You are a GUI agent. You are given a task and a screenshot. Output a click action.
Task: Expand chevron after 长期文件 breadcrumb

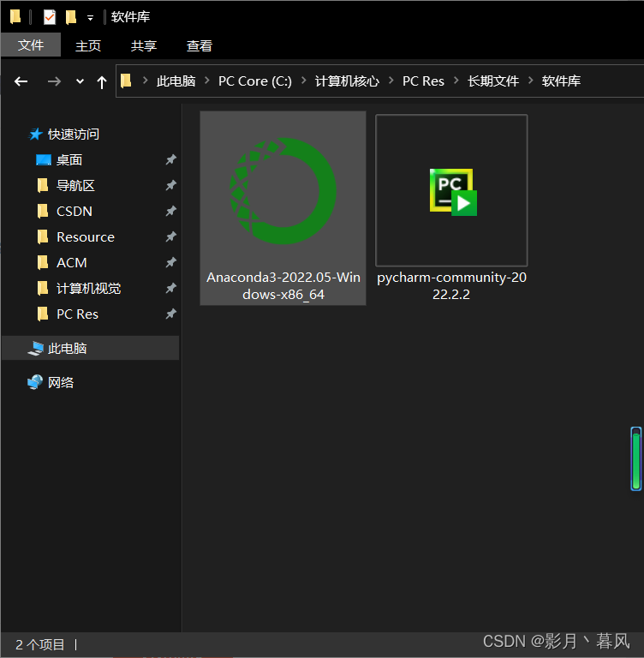point(531,81)
